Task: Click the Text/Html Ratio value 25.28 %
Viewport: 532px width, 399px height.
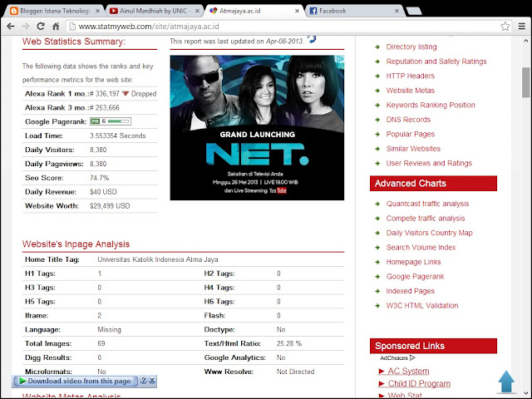Action: point(289,343)
